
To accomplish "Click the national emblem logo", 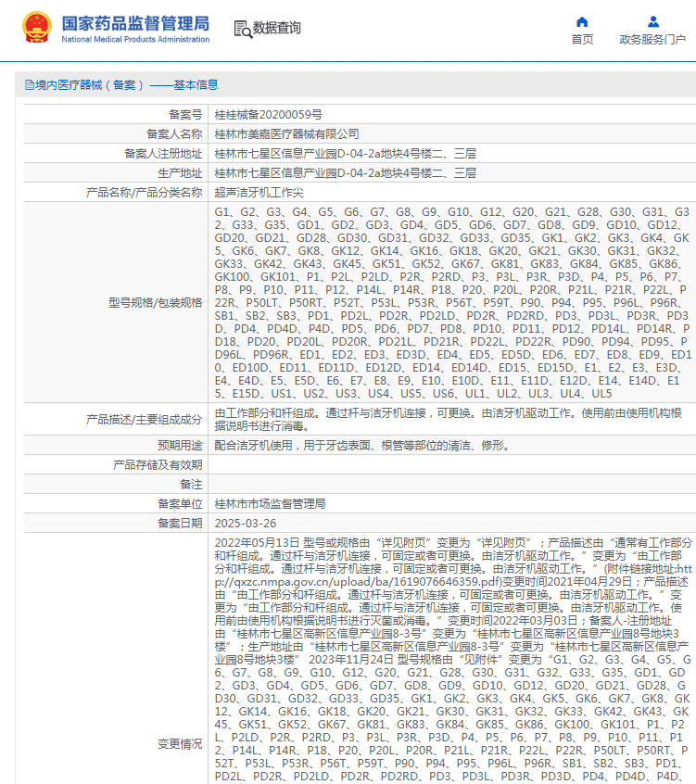I will [x=36, y=27].
